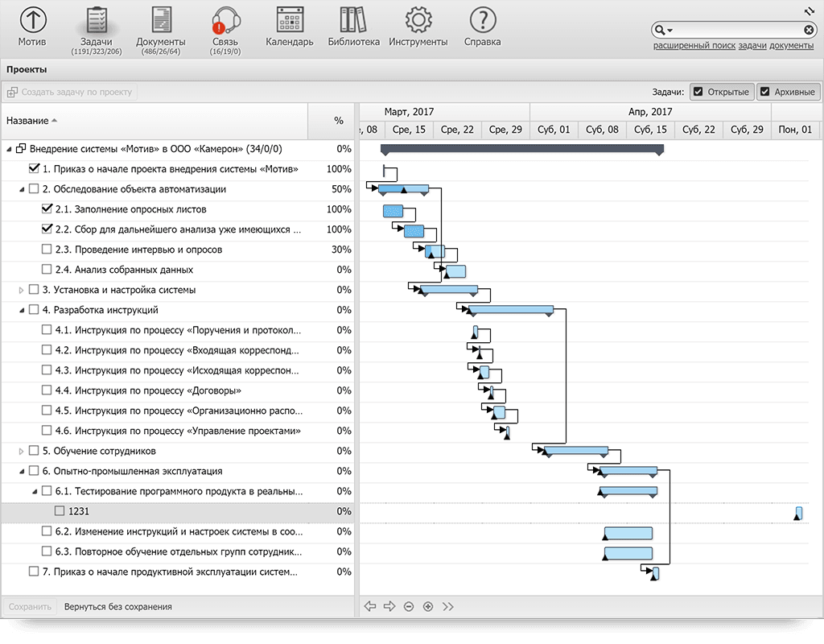Viewport: 824px width, 644px height.
Task: Check task 2 Обследование объекта автоматизации
Action: pos(34,188)
